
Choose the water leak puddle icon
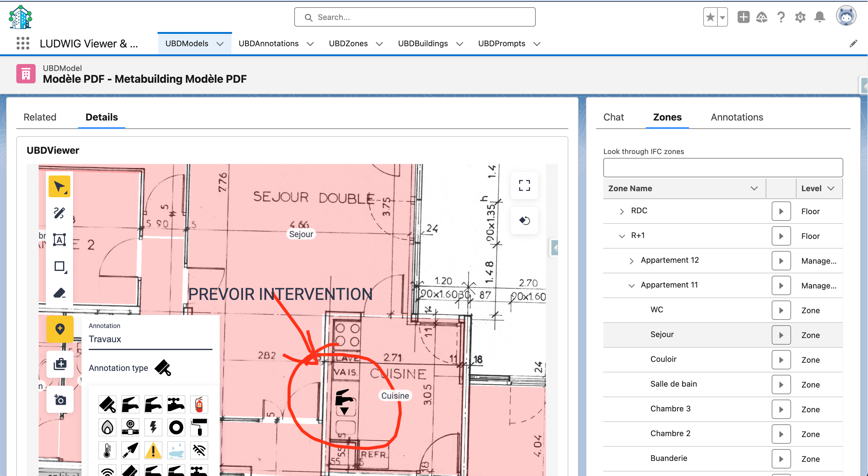tap(176, 450)
